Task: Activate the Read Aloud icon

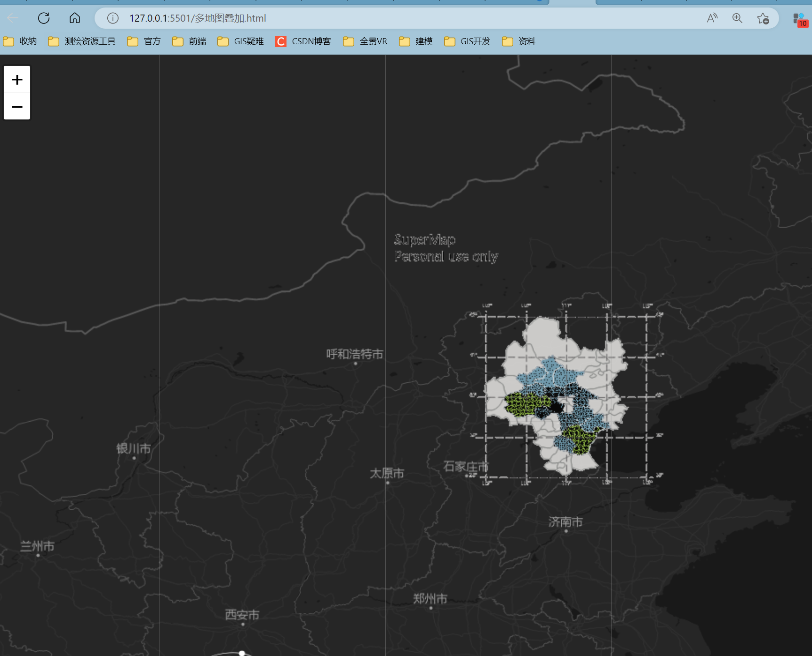Action: (x=712, y=18)
